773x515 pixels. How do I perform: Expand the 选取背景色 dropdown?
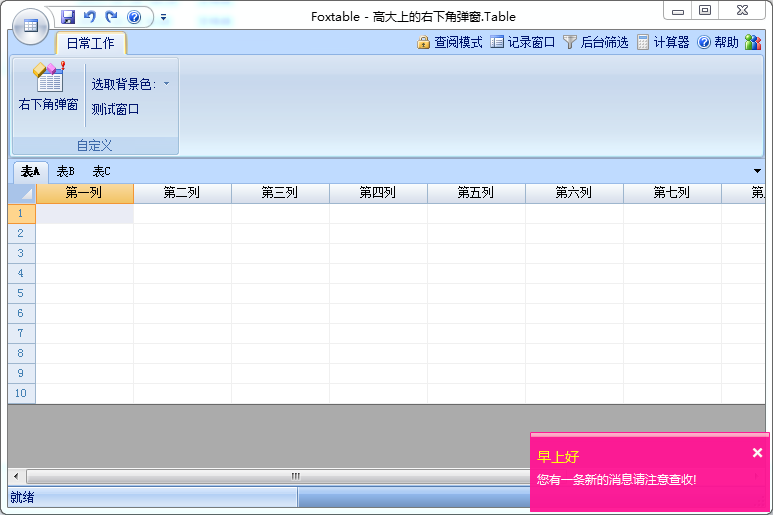tap(166, 84)
